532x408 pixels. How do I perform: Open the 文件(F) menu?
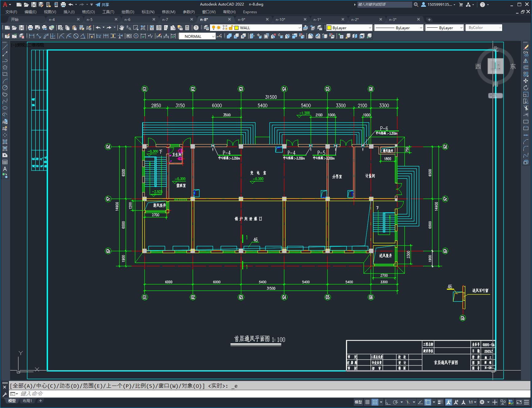[x=11, y=12]
